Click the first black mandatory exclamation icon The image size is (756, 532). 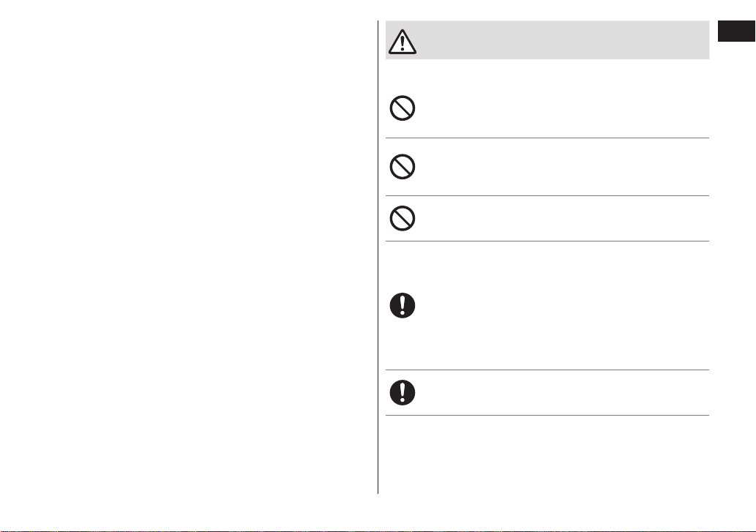[x=402, y=305]
